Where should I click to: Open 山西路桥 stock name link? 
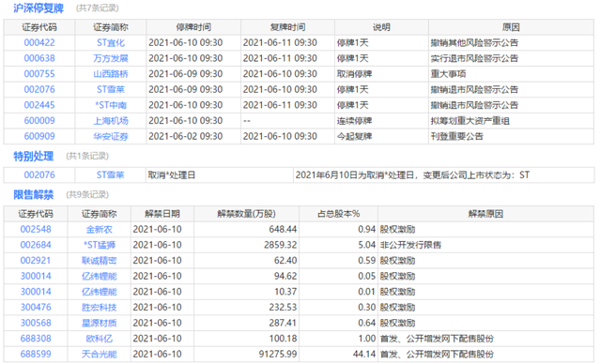(111, 73)
